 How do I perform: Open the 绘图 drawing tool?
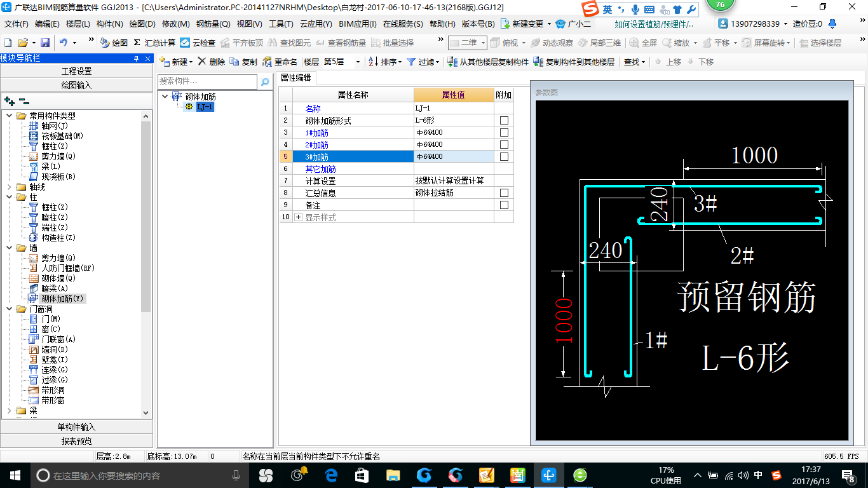114,43
